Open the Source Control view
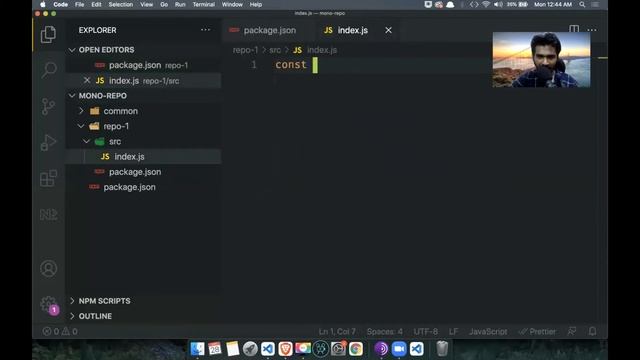This screenshot has height=360, width=640. [x=48, y=106]
